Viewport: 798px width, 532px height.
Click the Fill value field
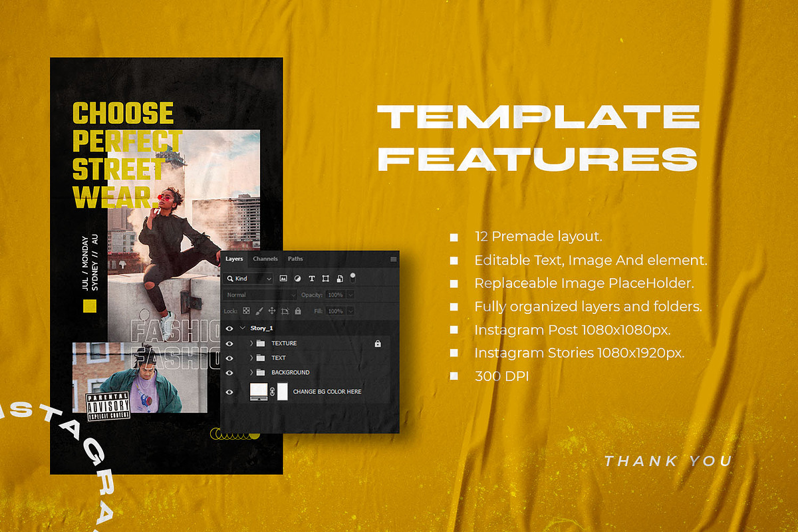336,311
